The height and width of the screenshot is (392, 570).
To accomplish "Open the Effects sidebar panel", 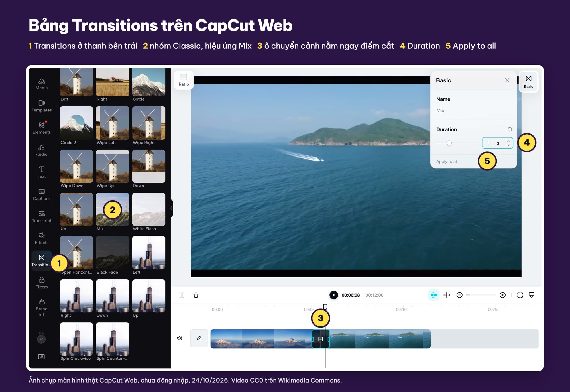I will click(x=42, y=239).
